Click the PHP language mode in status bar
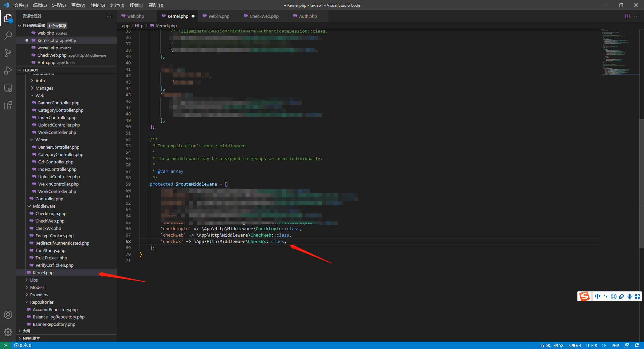Screen dimensions: 644x349 pos(615,345)
